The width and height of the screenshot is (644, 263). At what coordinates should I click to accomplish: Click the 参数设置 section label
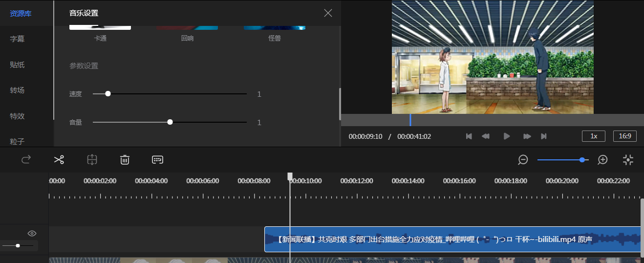click(84, 66)
